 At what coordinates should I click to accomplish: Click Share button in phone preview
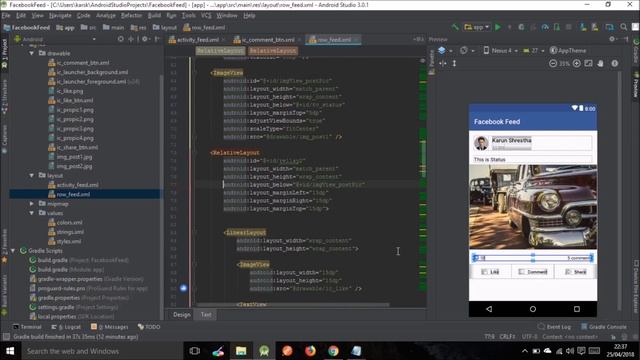576,271
